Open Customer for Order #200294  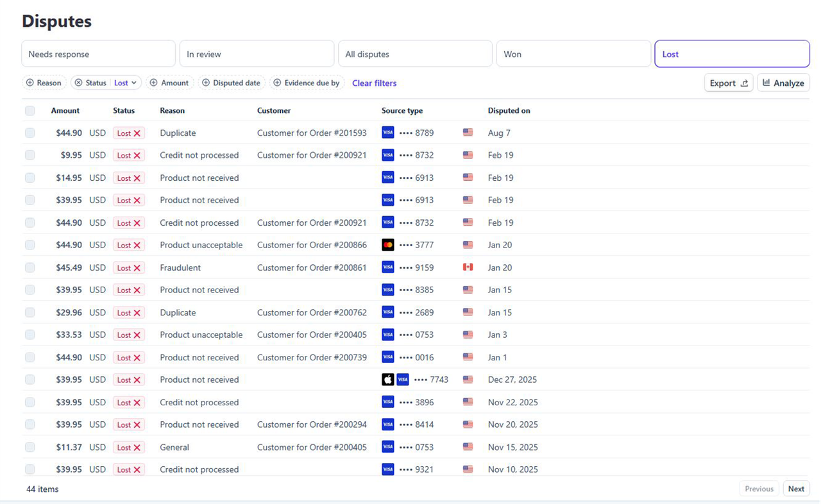click(x=312, y=424)
